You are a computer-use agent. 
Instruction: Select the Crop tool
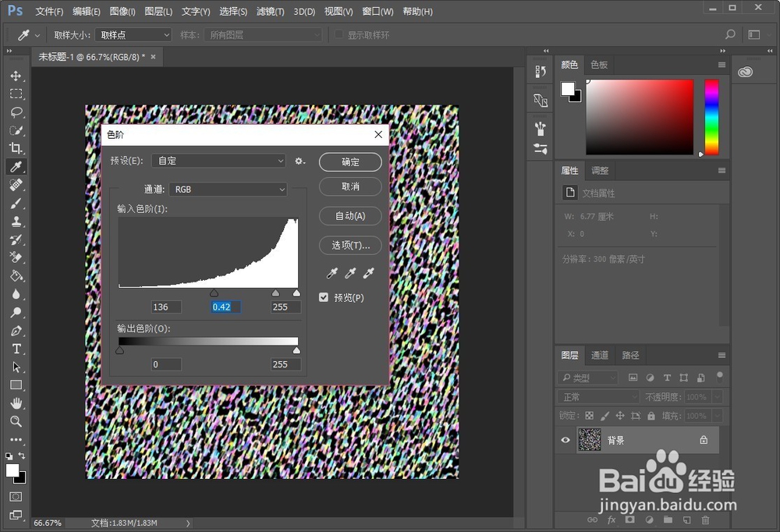[16, 148]
